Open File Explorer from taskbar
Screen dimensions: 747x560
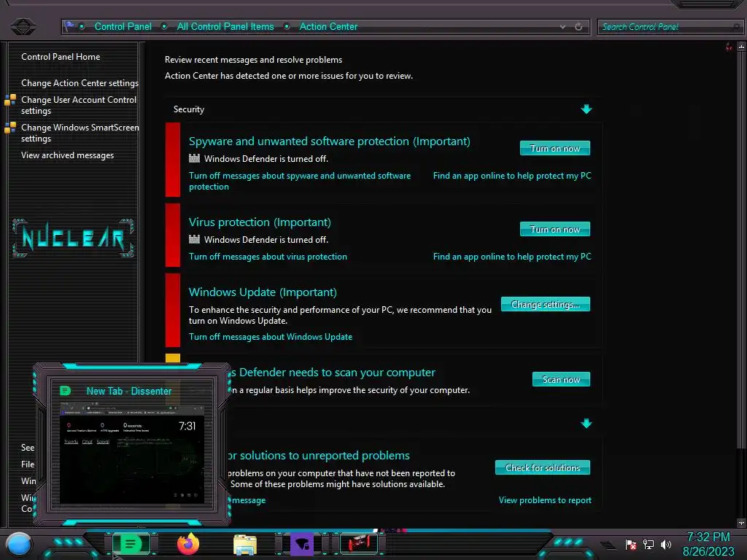pos(245,544)
